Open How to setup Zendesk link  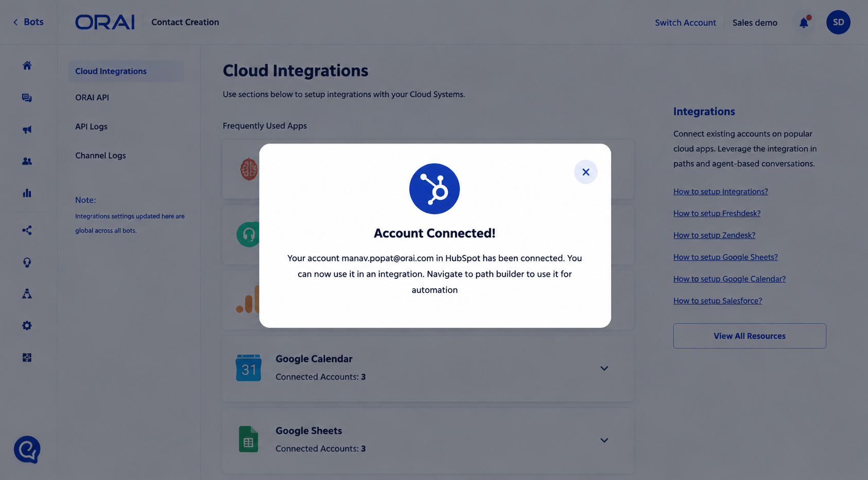point(714,235)
